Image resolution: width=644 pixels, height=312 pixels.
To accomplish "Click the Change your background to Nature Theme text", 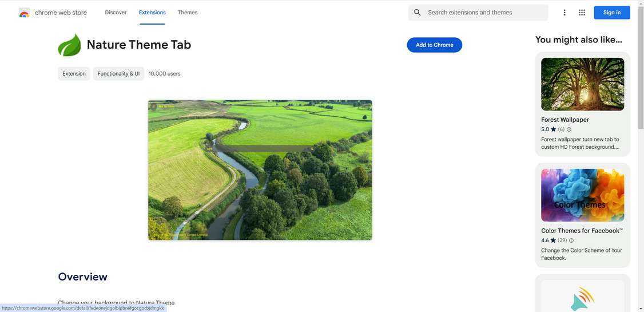I will tap(116, 302).
